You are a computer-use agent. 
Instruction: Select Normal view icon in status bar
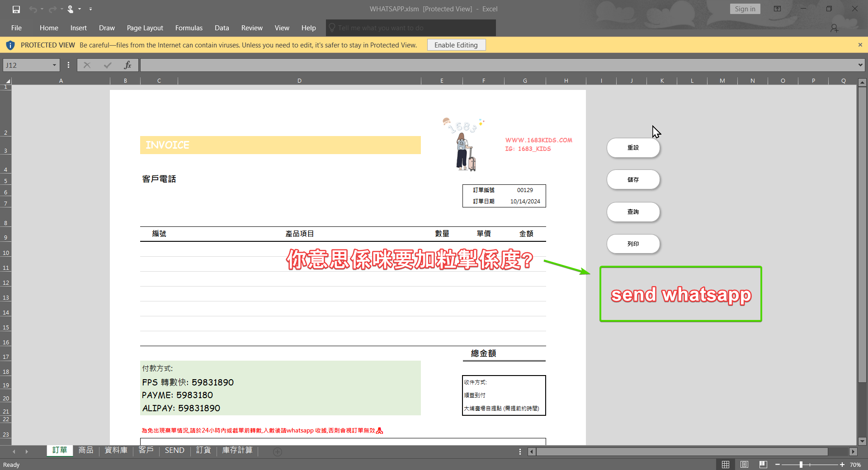tap(726, 465)
